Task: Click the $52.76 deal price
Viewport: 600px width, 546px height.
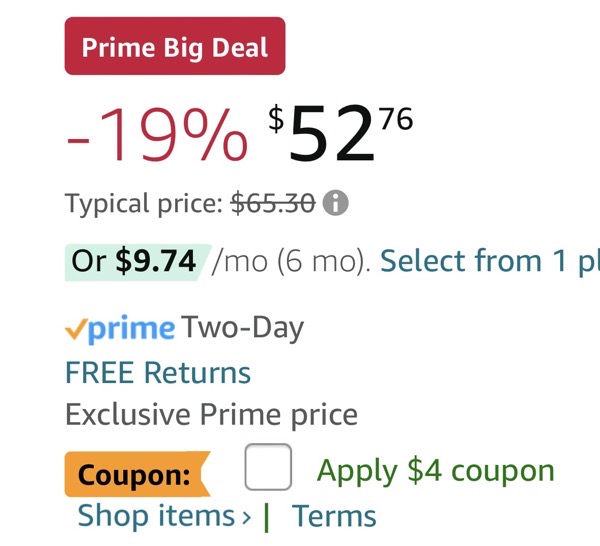Action: coord(340,135)
